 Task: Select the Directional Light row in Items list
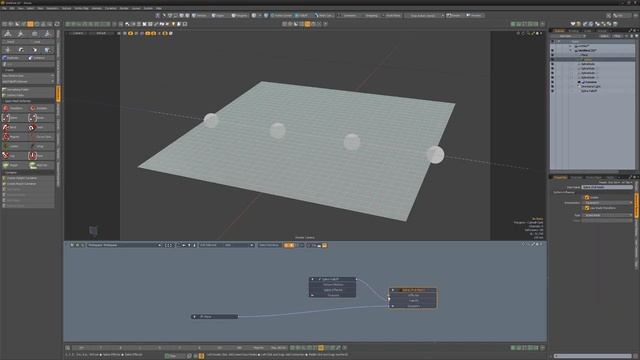point(593,87)
